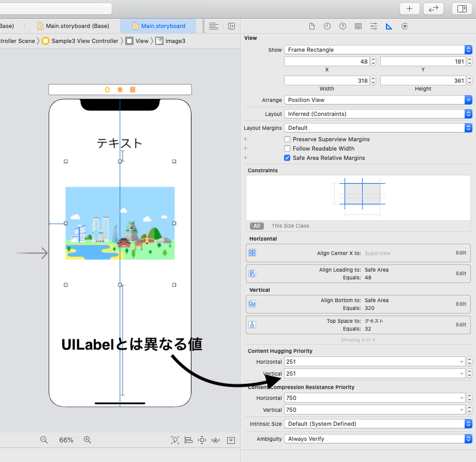Click the First Responder icon in scene dock
The width and height of the screenshot is (476, 462).
[x=120, y=90]
